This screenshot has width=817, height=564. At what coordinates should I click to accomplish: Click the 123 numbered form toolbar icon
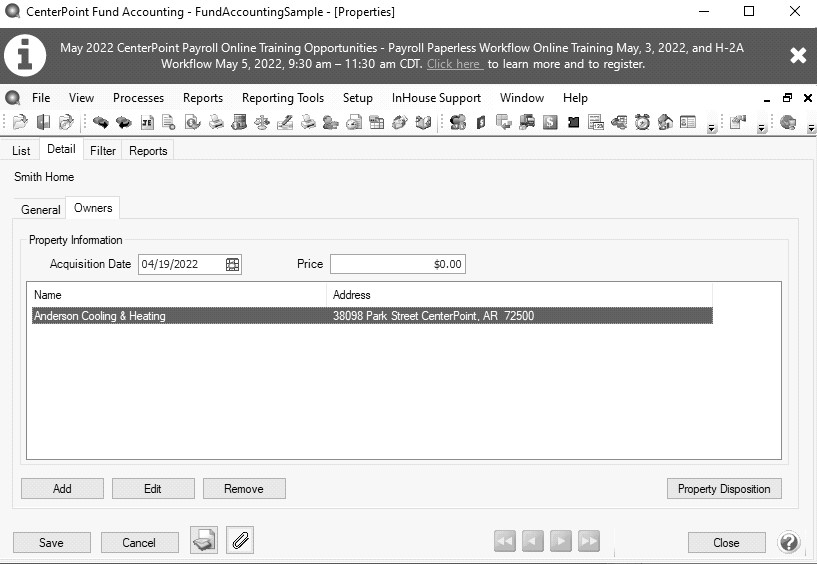[596, 122]
